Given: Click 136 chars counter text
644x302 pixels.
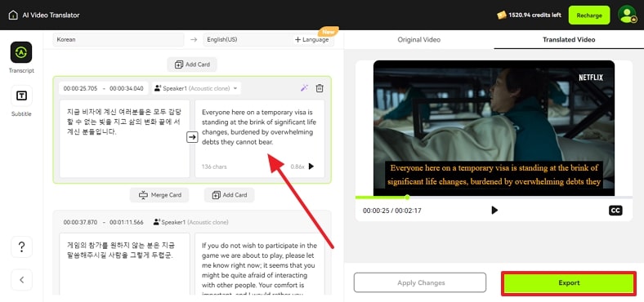Looking at the screenshot, I should pos(214,167).
